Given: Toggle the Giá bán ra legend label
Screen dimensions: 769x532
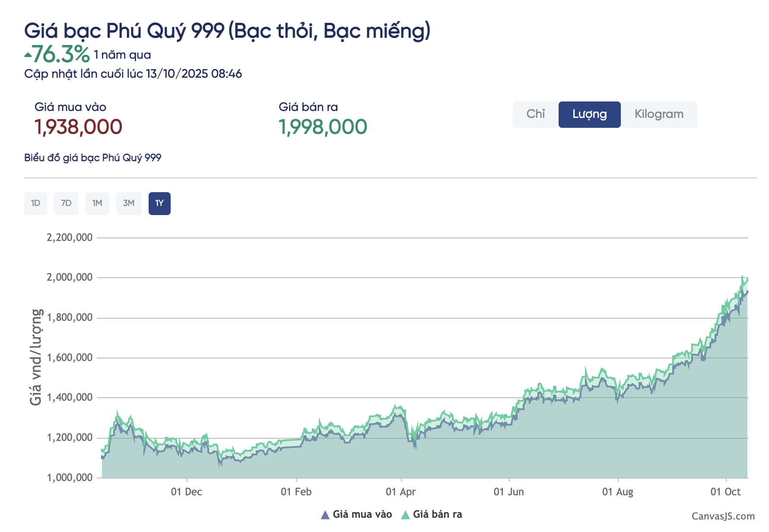Looking at the screenshot, I should coord(437,514).
